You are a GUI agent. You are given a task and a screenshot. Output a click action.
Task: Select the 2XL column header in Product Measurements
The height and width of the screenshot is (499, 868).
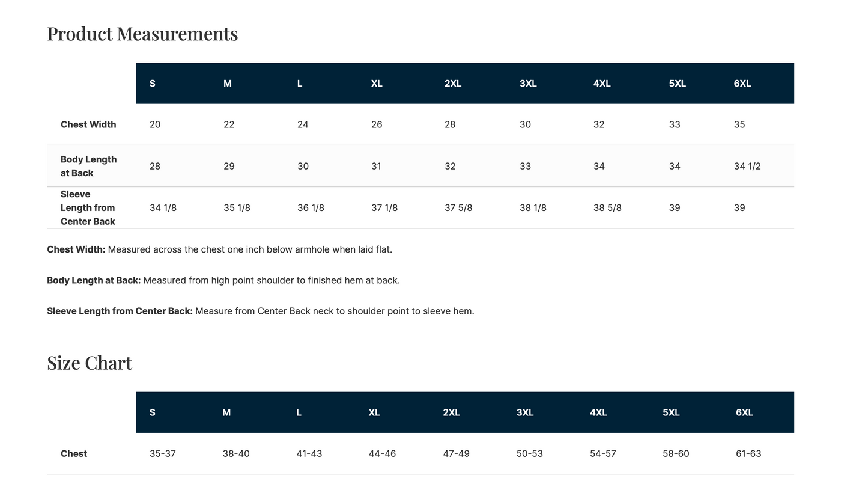click(453, 84)
